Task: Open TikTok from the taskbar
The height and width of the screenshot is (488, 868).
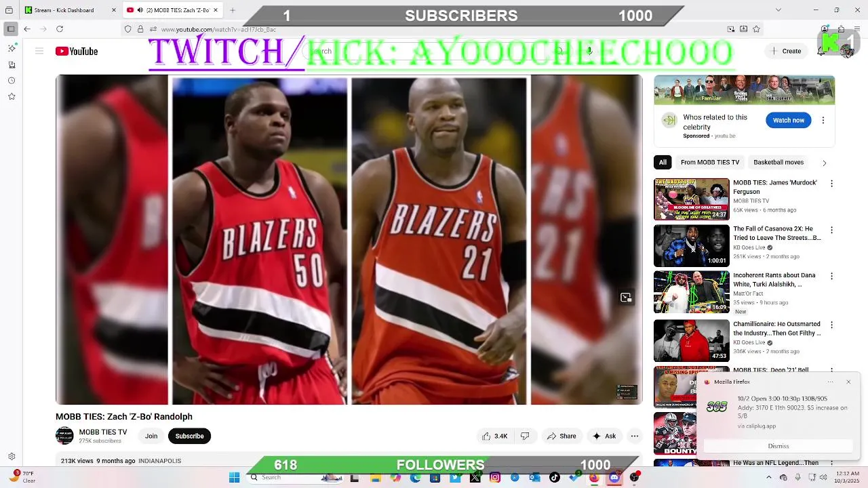Action: pyautogui.click(x=554, y=477)
